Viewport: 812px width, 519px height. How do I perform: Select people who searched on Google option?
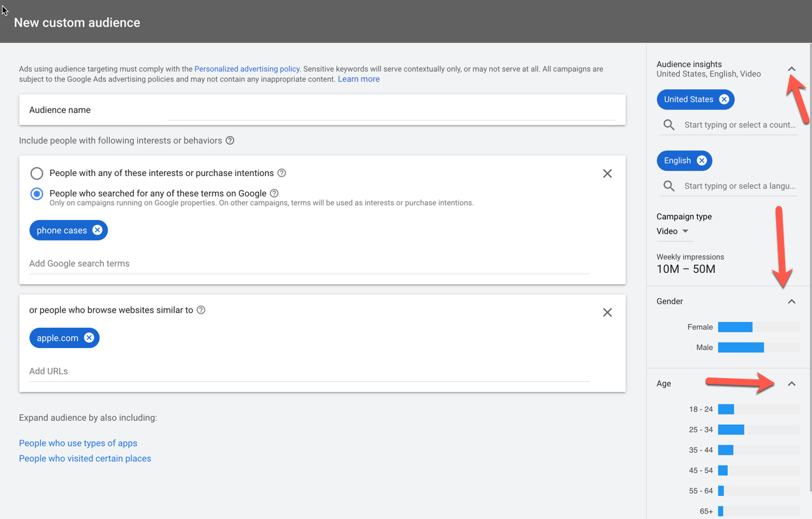point(37,194)
